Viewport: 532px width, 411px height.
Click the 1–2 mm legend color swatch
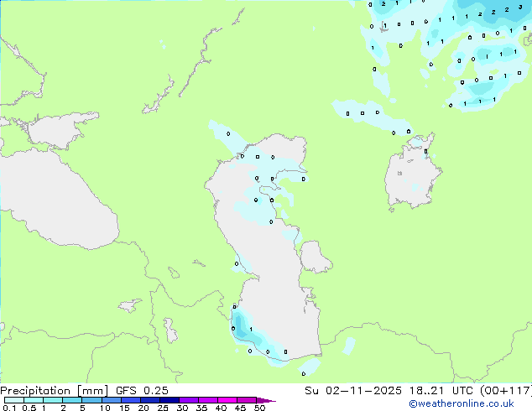click(x=53, y=400)
